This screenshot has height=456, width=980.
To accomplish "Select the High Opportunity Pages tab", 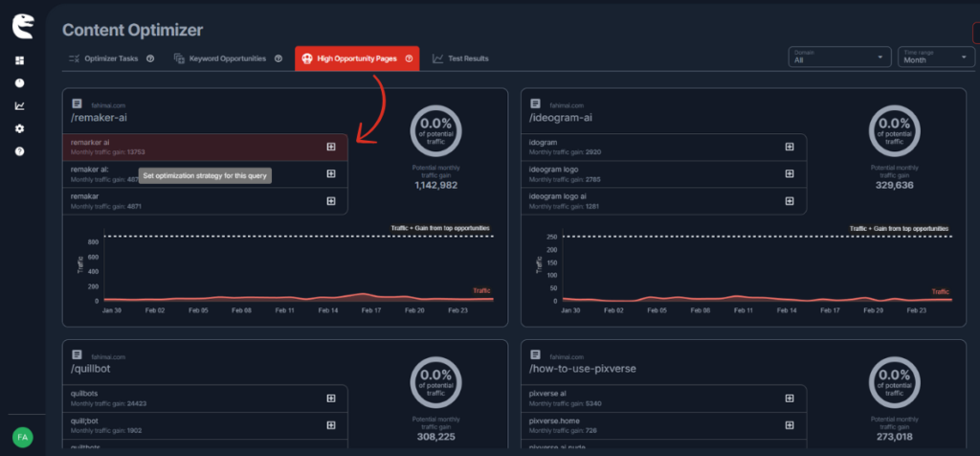I will [x=357, y=58].
